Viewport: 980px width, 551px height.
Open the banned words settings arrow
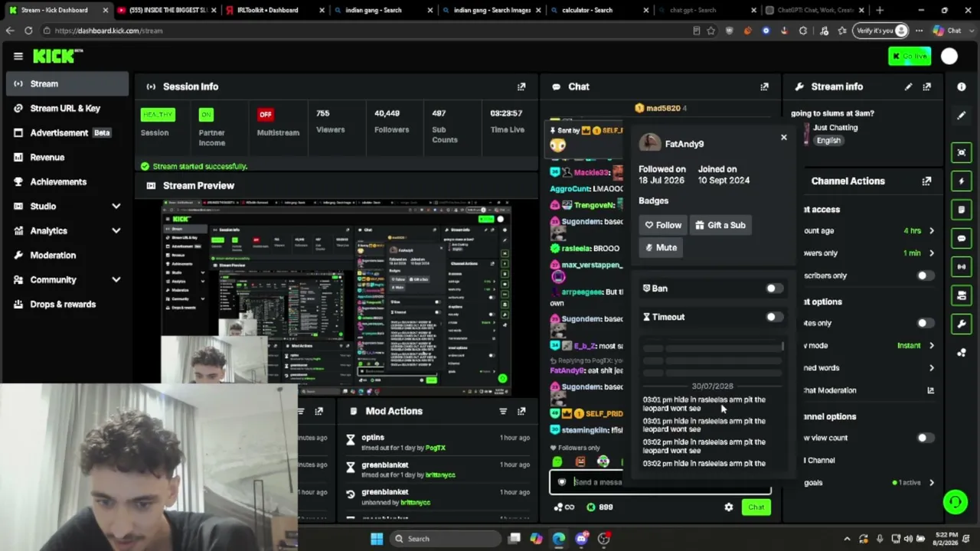click(x=931, y=368)
